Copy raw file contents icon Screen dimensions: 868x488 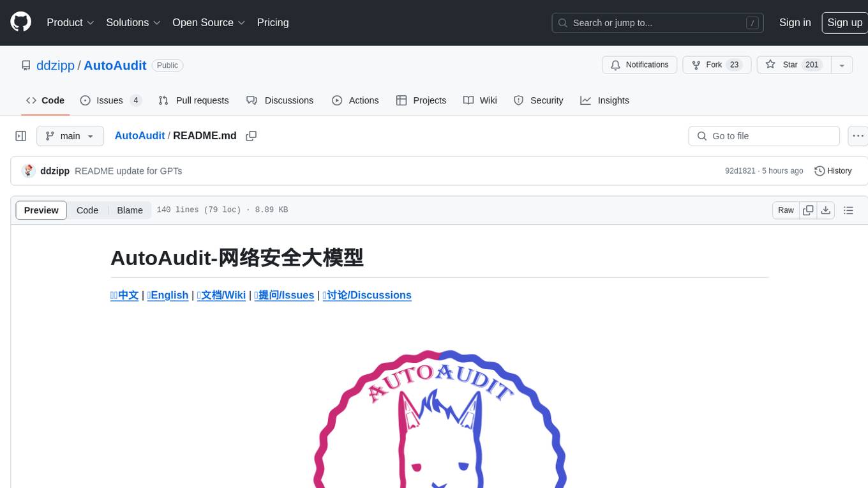click(808, 210)
